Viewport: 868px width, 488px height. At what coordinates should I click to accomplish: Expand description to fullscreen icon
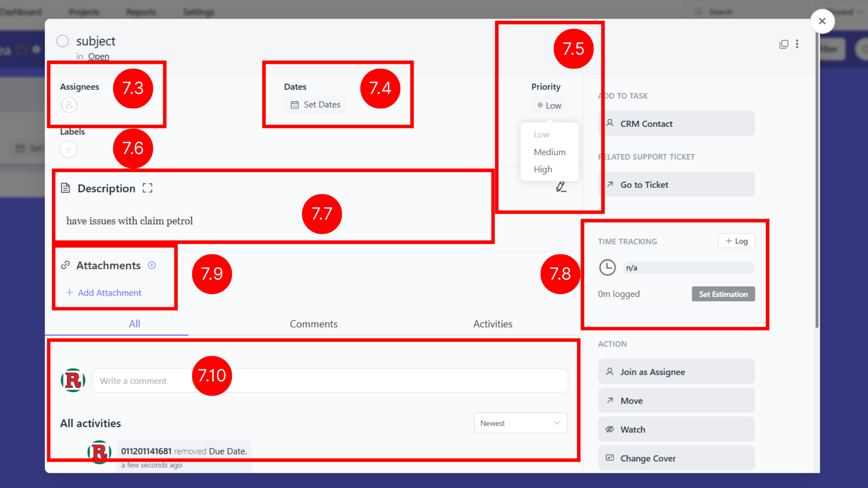[x=147, y=188]
